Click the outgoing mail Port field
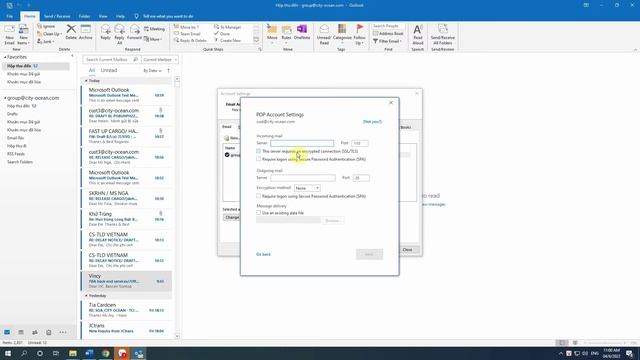Image resolution: width=640 pixels, height=360 pixels. 361,178
